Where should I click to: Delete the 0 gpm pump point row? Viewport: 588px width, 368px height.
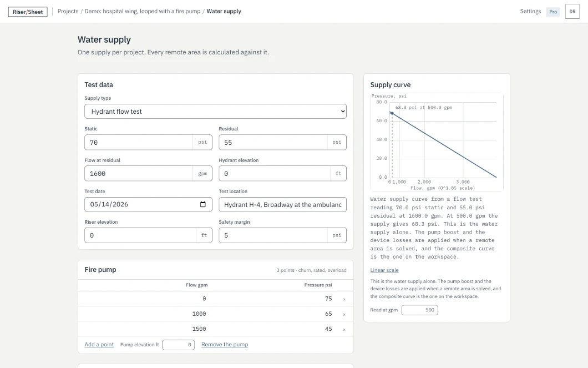pyautogui.click(x=344, y=299)
